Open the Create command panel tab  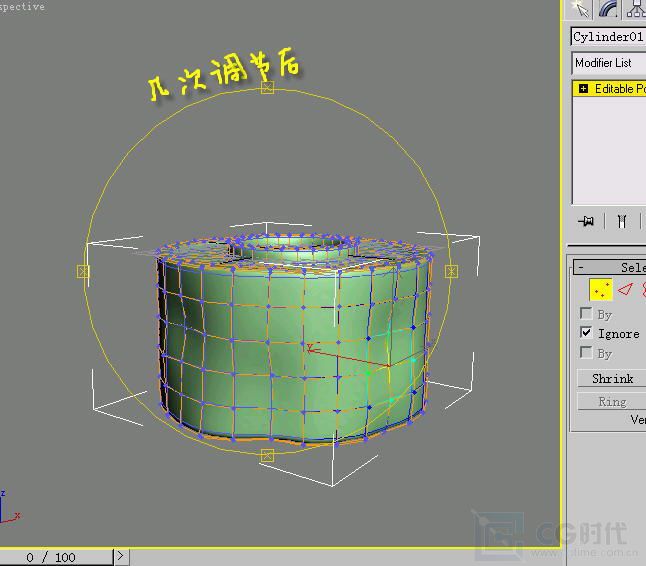580,9
